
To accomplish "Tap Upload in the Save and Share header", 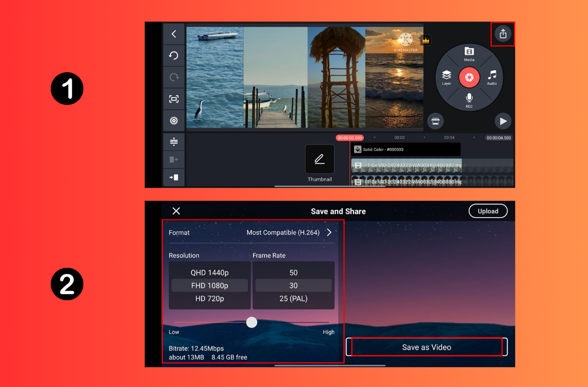I will click(x=488, y=211).
